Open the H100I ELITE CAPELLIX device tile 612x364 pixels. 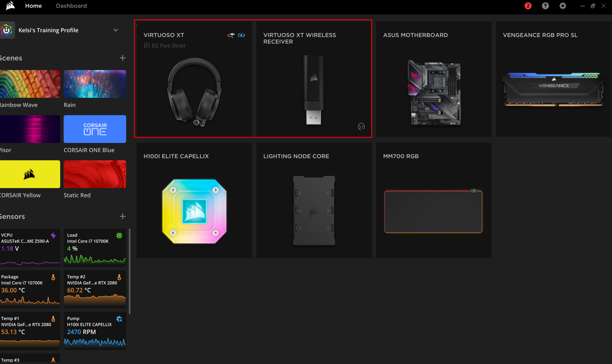tap(194, 200)
